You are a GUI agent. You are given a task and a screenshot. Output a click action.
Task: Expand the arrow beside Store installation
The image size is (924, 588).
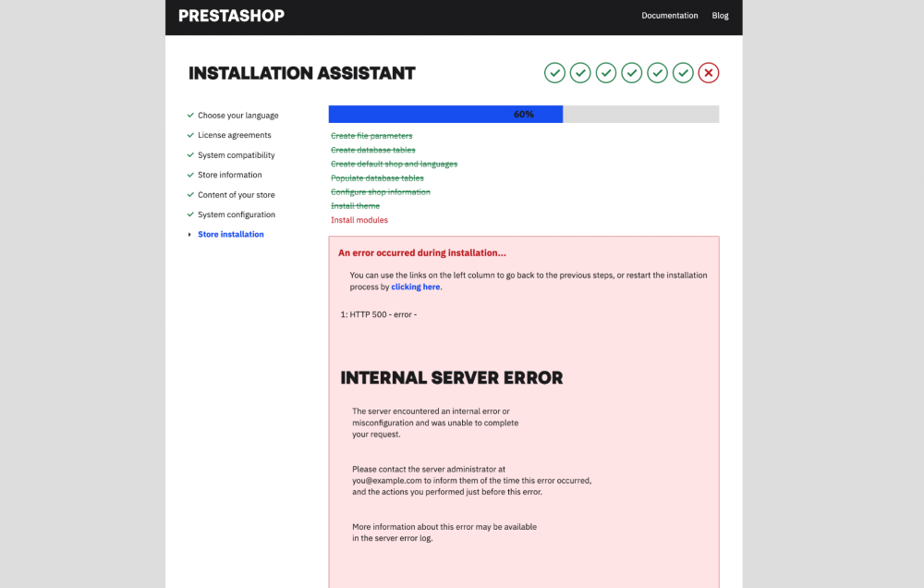[x=190, y=234]
